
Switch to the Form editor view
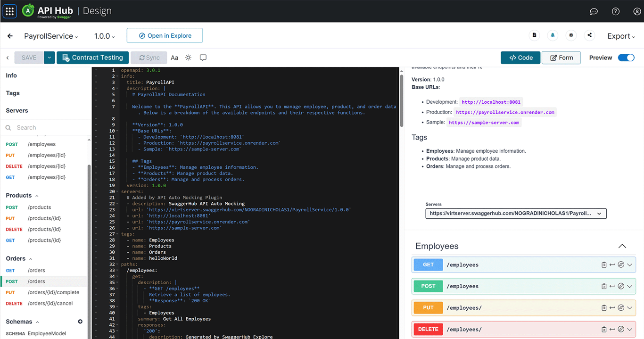point(561,58)
